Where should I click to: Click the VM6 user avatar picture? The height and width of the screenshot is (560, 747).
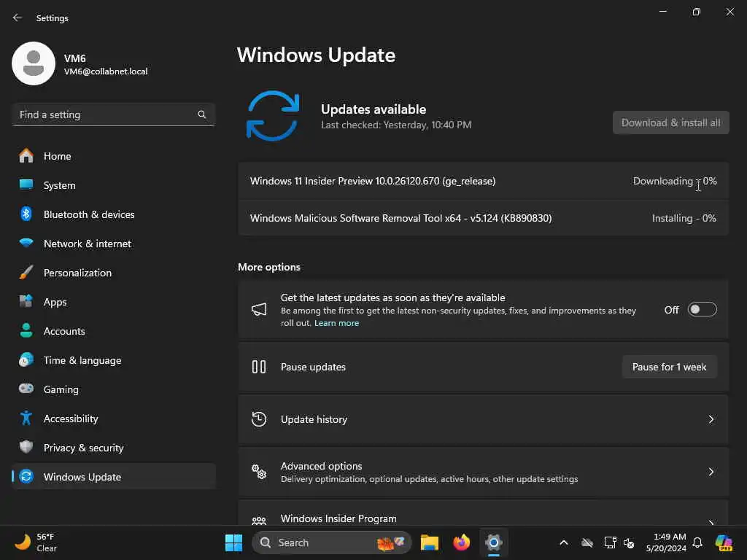[34, 63]
